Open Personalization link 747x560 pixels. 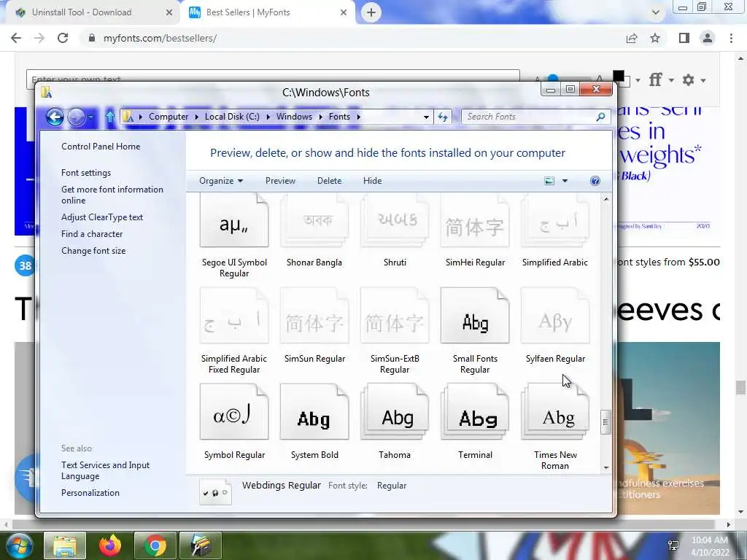(90, 493)
